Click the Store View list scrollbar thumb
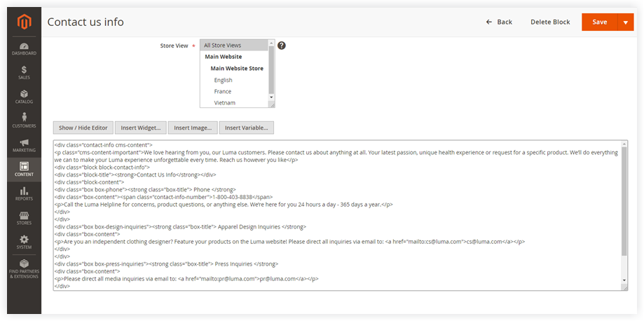 271,69
